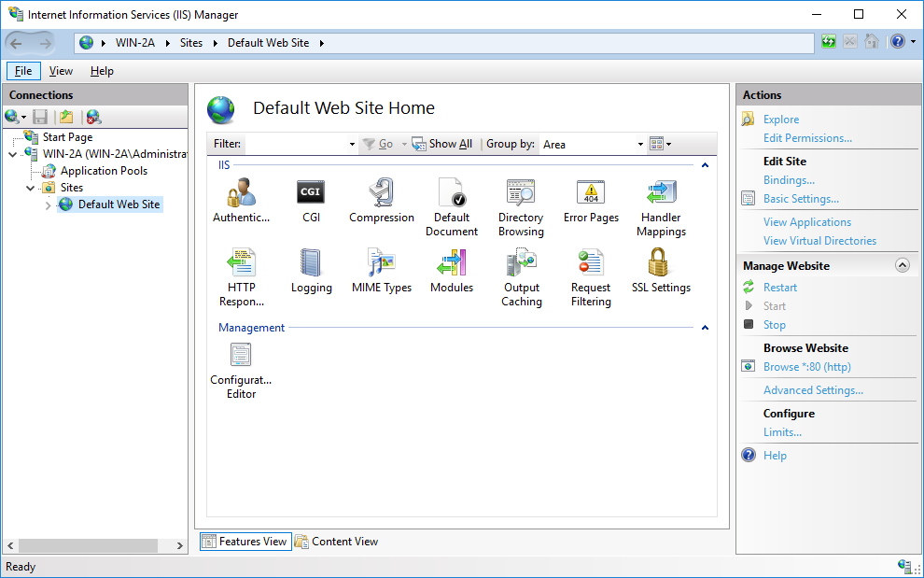Collapse the Manage Website actions section

pyautogui.click(x=902, y=264)
